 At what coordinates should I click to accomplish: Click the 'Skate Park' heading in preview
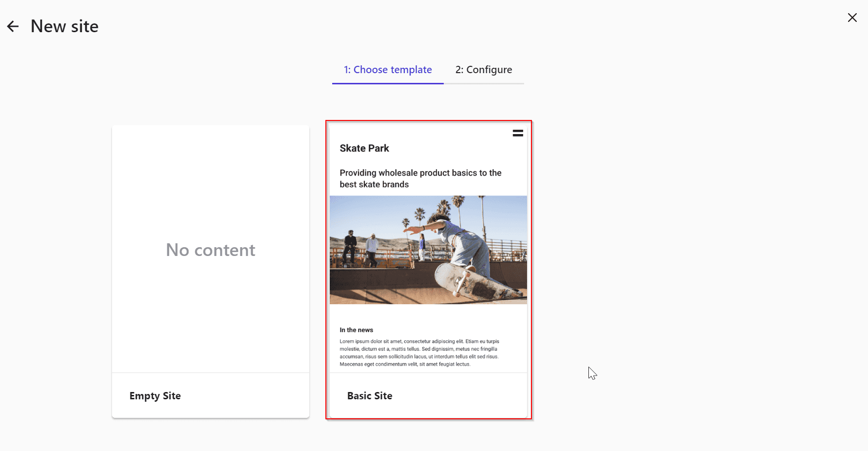[x=364, y=148]
